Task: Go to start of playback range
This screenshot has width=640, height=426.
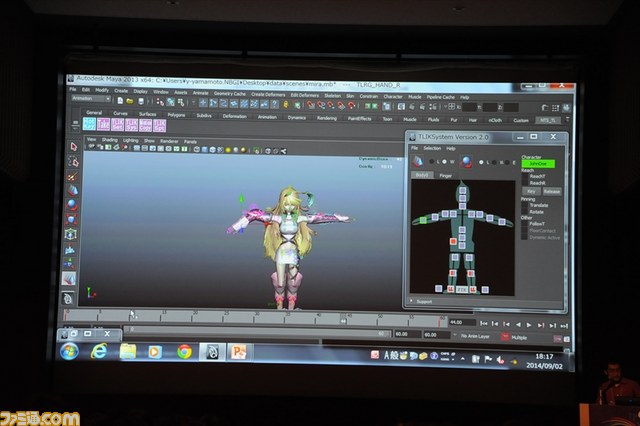Action: coord(484,324)
